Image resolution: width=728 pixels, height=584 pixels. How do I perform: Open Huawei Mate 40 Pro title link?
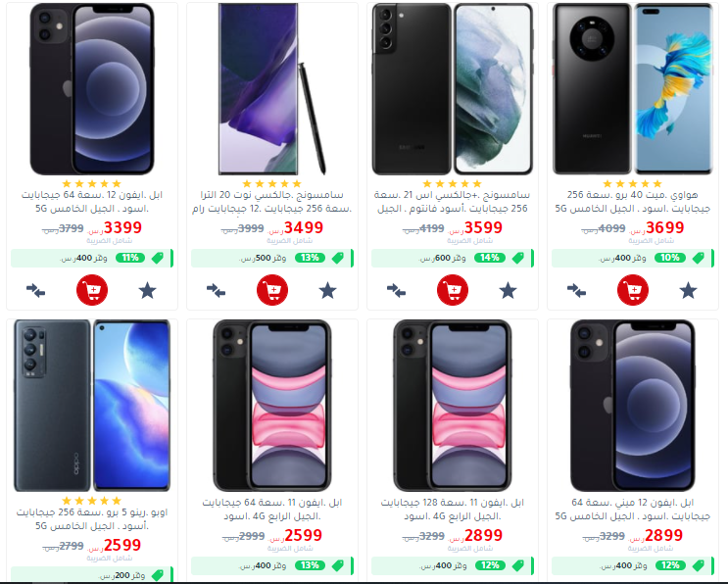tap(633, 202)
